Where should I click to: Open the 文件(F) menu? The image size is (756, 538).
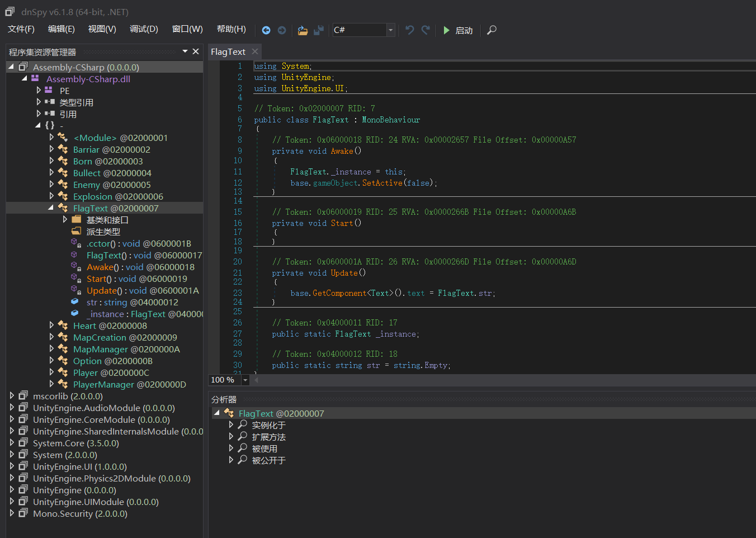click(x=21, y=29)
